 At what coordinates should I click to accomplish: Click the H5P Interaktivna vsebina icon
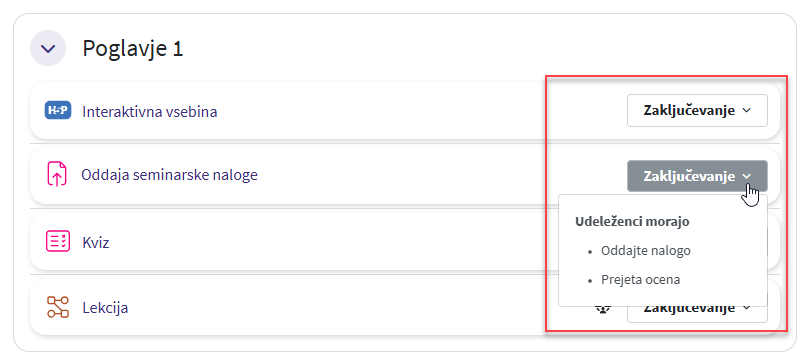click(x=58, y=111)
